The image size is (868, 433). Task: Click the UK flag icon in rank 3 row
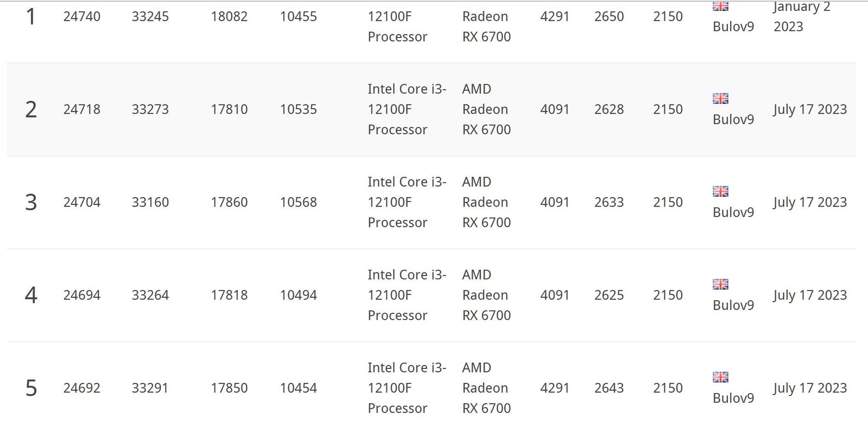(720, 191)
